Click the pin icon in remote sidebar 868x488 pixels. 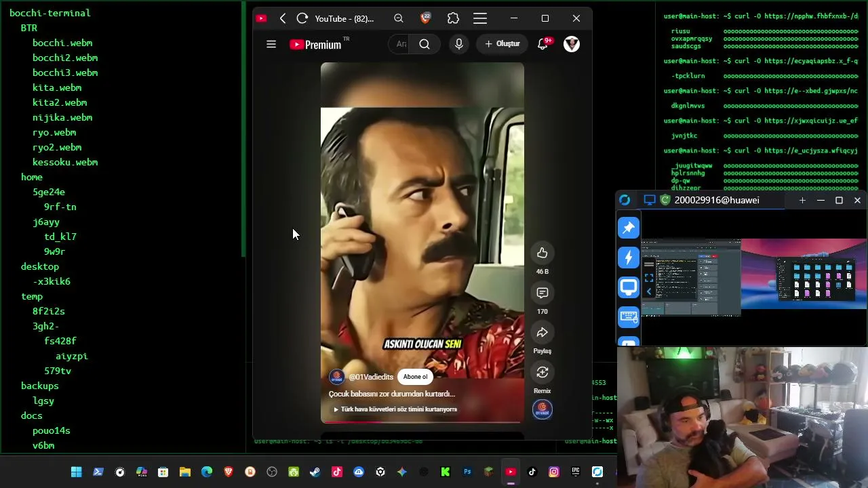(629, 228)
